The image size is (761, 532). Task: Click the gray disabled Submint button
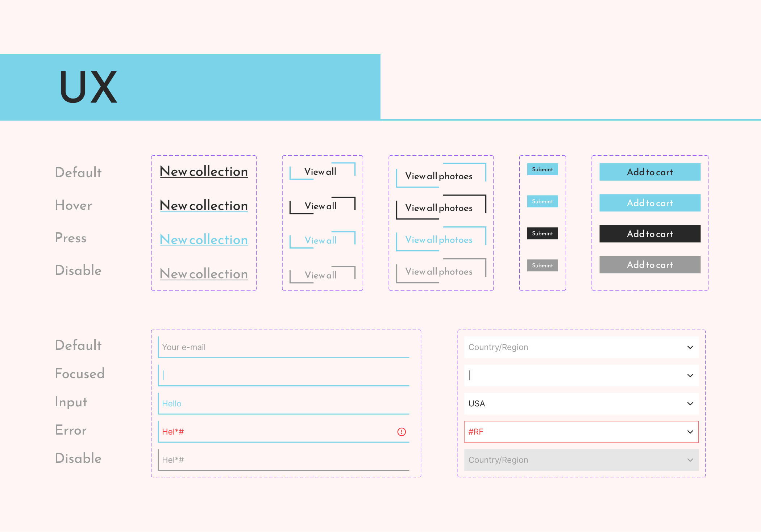coord(542,265)
